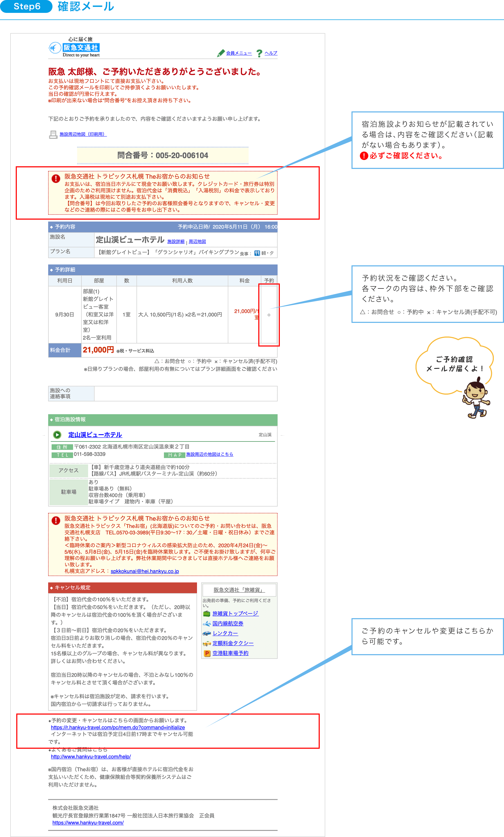Open the 周辺地図 link beside hotel name
Image resolution: width=504 pixels, height=837 pixels.
[x=197, y=241]
